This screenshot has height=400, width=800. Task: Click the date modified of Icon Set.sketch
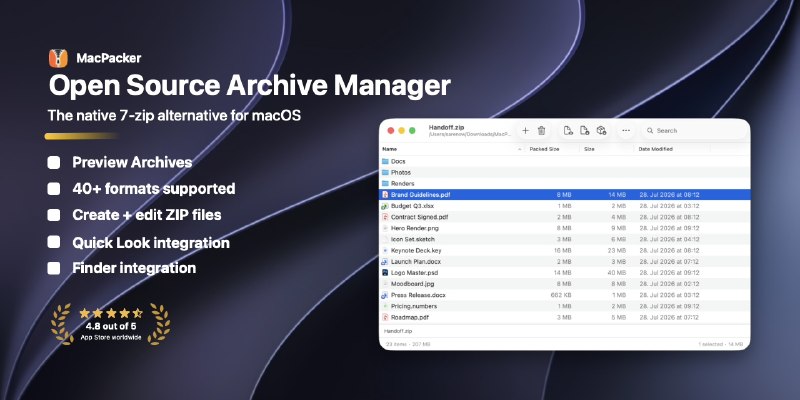(669, 239)
